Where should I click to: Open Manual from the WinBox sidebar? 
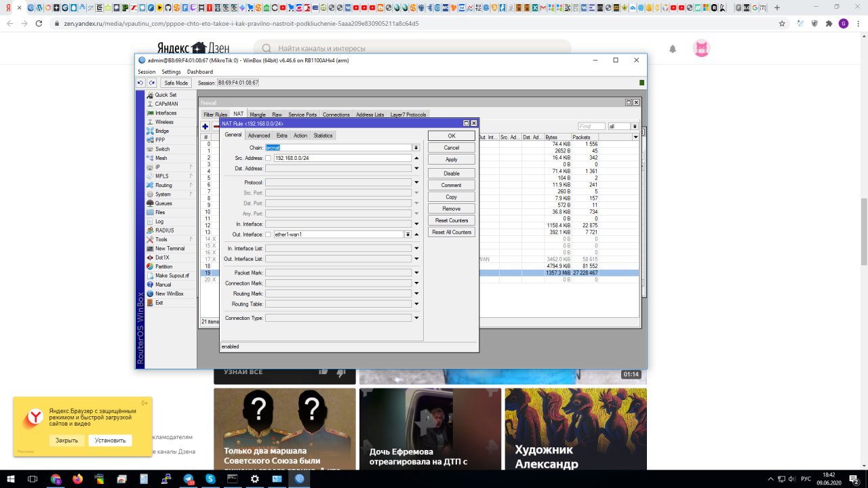[163, 285]
